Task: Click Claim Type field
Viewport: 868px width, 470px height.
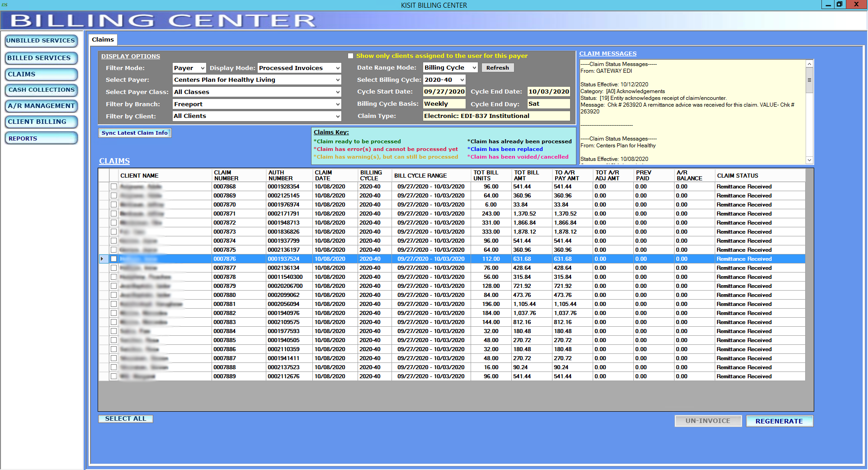Action: 496,116
